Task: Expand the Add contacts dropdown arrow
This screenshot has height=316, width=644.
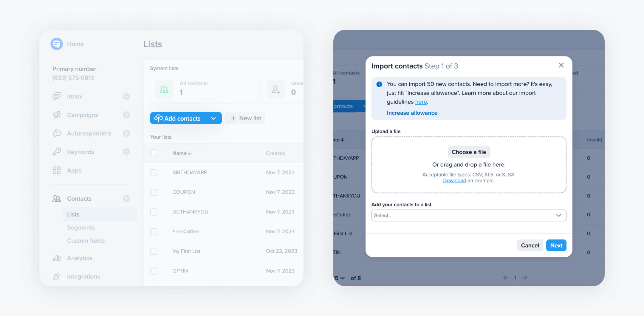Action: point(213,118)
